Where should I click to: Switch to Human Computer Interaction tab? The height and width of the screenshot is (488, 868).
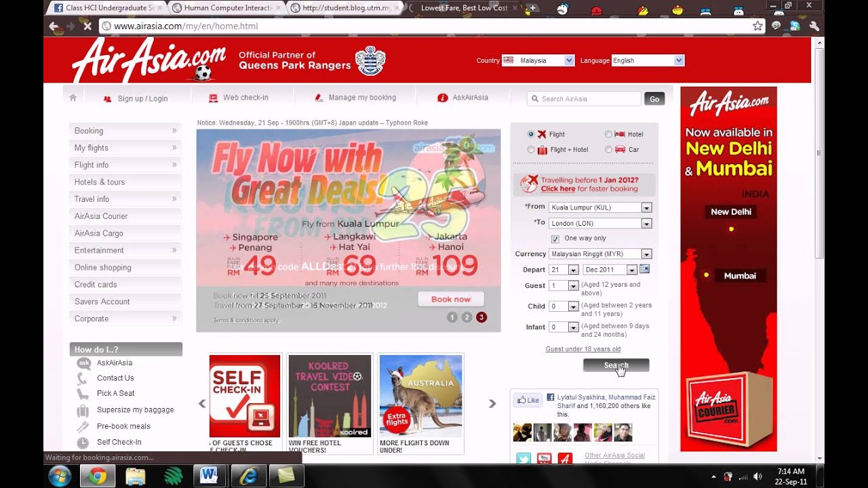pos(226,8)
